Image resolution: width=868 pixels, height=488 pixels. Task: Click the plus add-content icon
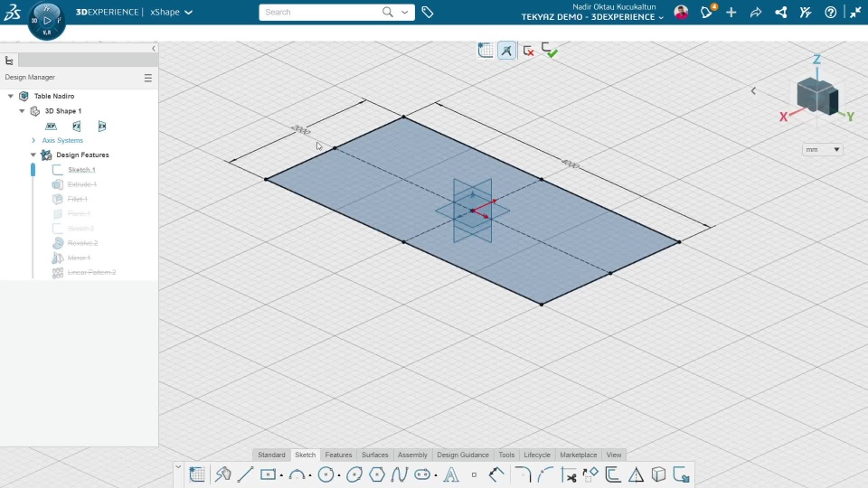point(731,12)
